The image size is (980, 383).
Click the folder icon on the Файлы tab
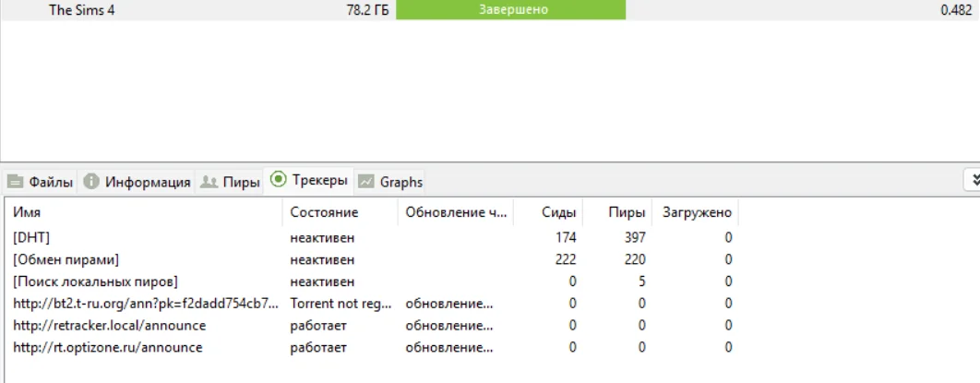pos(16,182)
